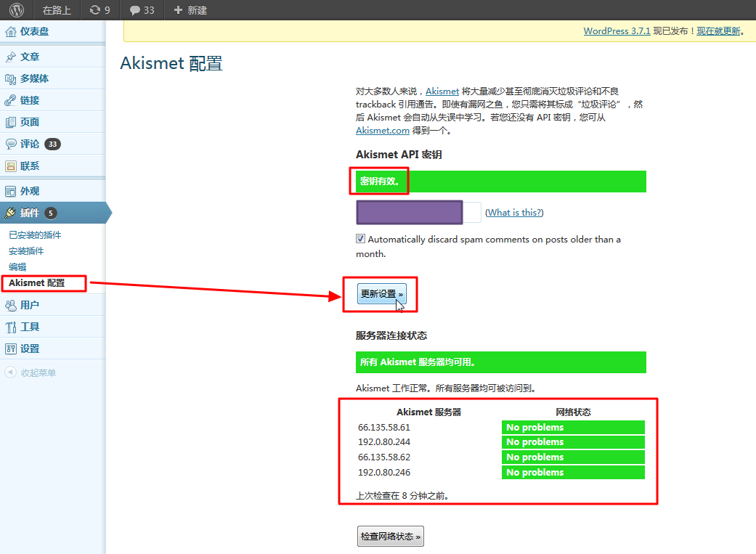Viewport: 756px width, 554px height.
Task: Click the 密钥有效 green status bar
Action: (x=501, y=182)
